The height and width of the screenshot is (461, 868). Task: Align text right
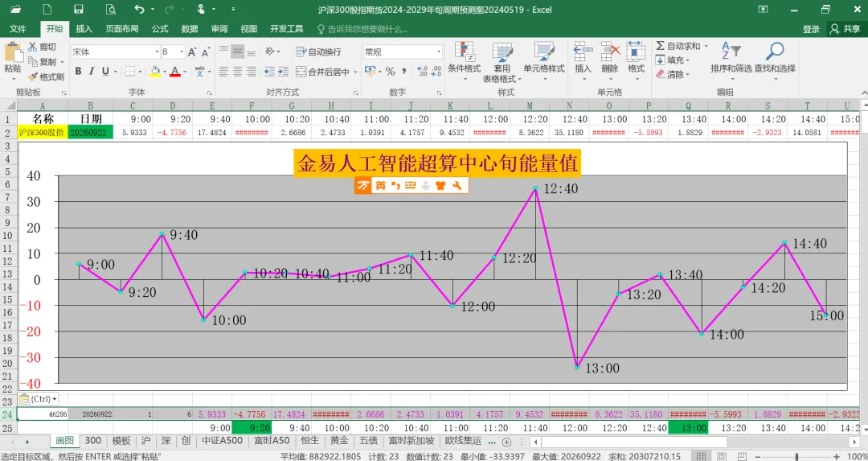[x=251, y=72]
